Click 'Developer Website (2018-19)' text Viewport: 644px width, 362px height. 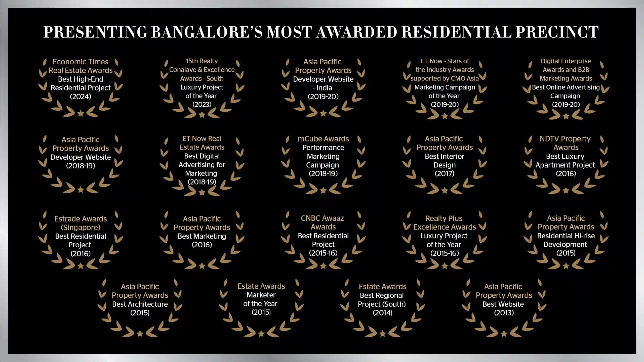point(80,161)
